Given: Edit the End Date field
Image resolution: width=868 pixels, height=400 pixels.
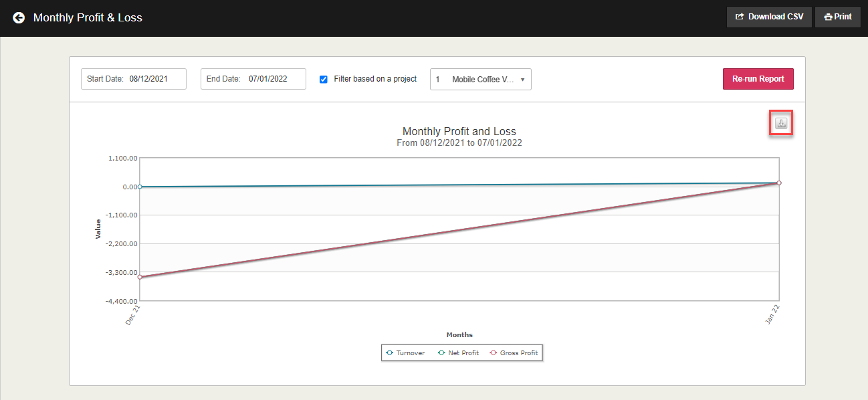Looking at the screenshot, I should (x=253, y=79).
